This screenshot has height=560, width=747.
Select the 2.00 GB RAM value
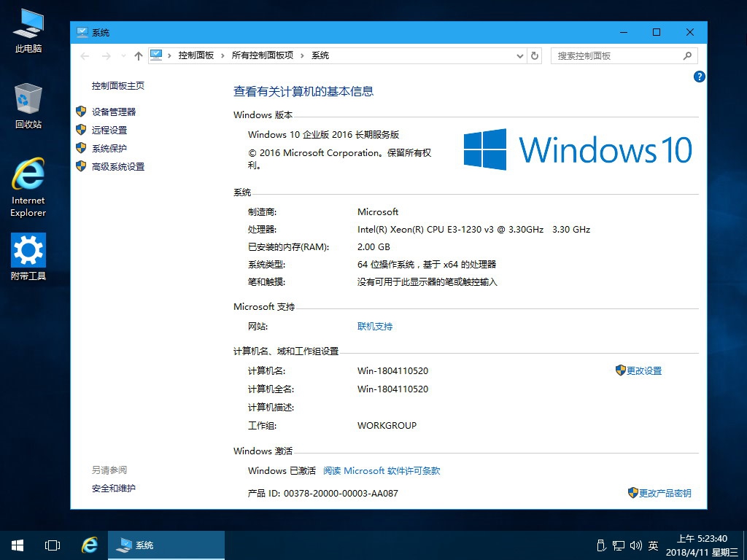pos(374,247)
